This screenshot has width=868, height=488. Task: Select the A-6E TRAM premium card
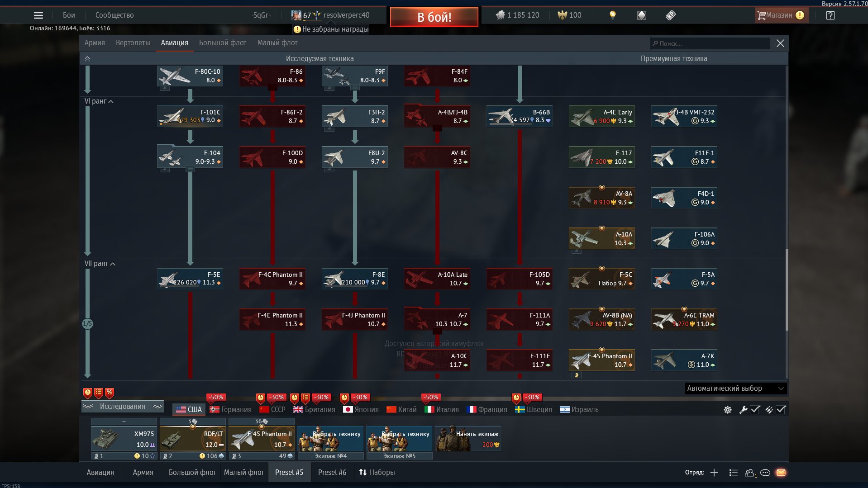point(684,320)
